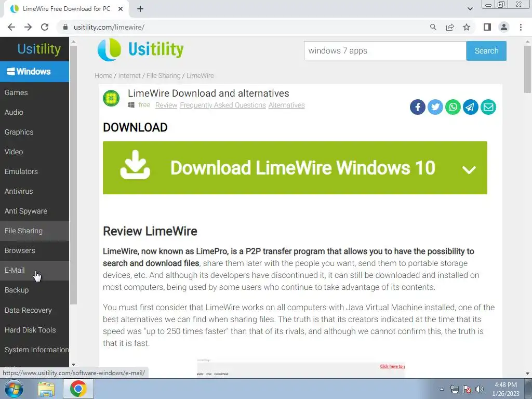
Task: Open volume control in system tray
Action: click(x=480, y=389)
